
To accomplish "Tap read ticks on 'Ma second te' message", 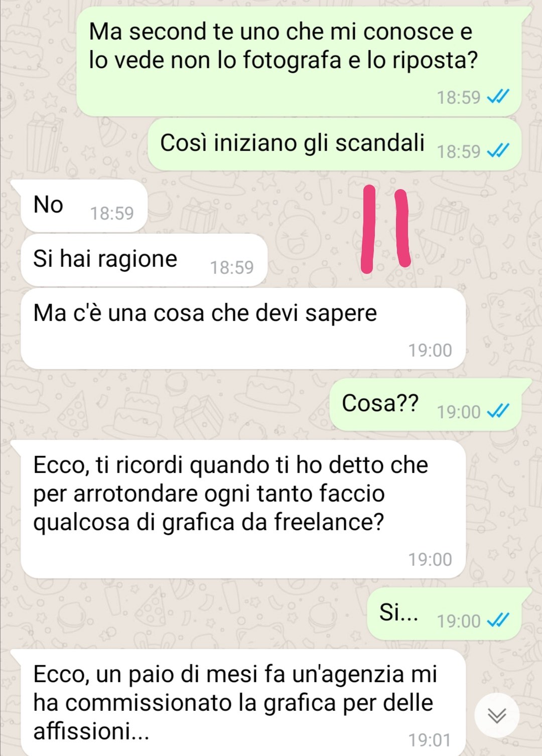I will click(499, 96).
